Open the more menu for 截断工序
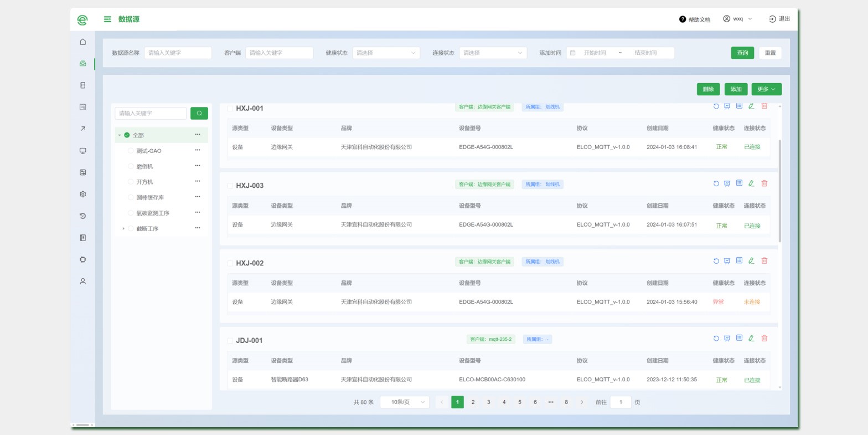The height and width of the screenshot is (435, 868). point(198,228)
